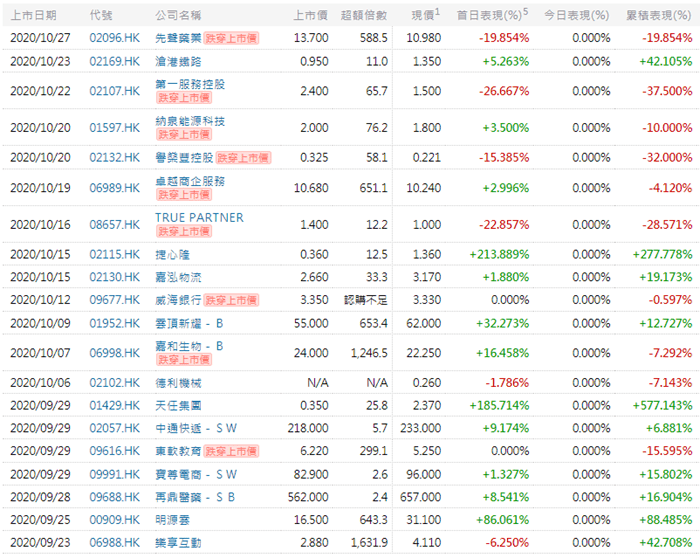700x558 pixels.
Task: Open stock code link 00909.HK
Action: [114, 520]
